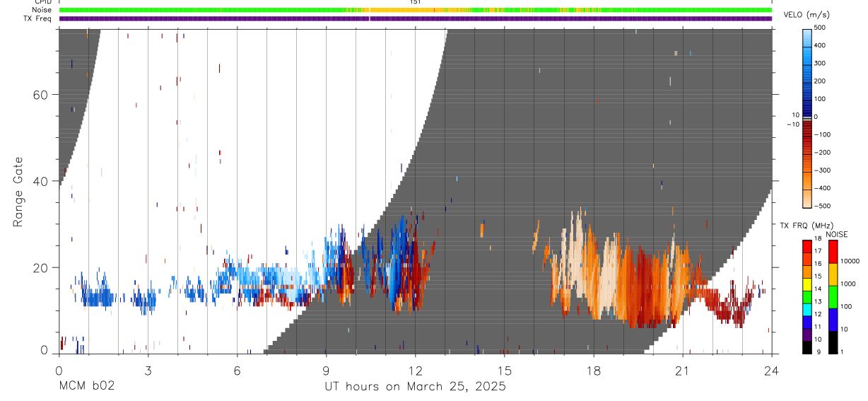This screenshot has height=401, width=868.
Task: Click the 'NOISE' legend title
Action: tap(836, 234)
